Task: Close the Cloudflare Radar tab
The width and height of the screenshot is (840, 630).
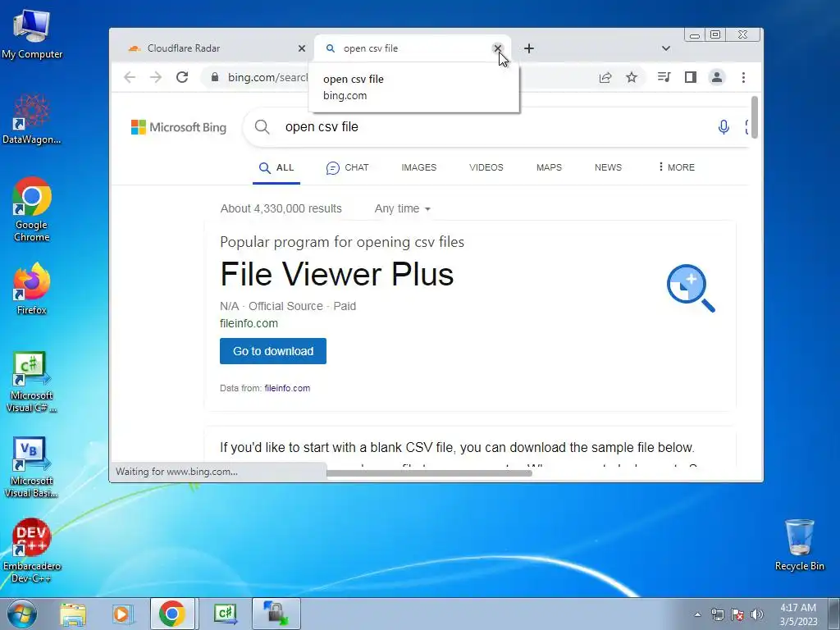Action: pyautogui.click(x=302, y=48)
